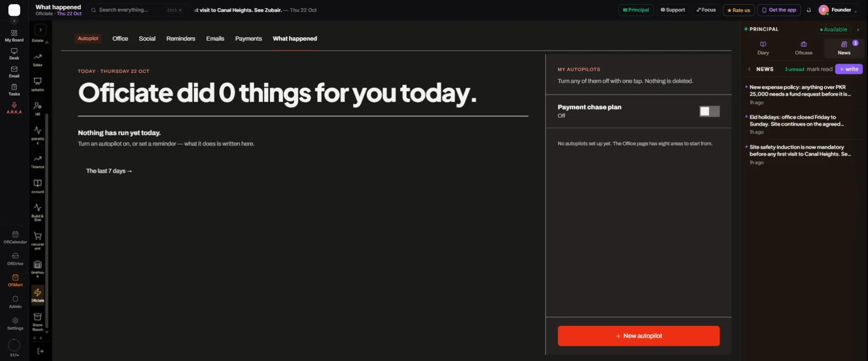868x361 pixels.
Task: Open the expense policy news item
Action: [x=803, y=95]
